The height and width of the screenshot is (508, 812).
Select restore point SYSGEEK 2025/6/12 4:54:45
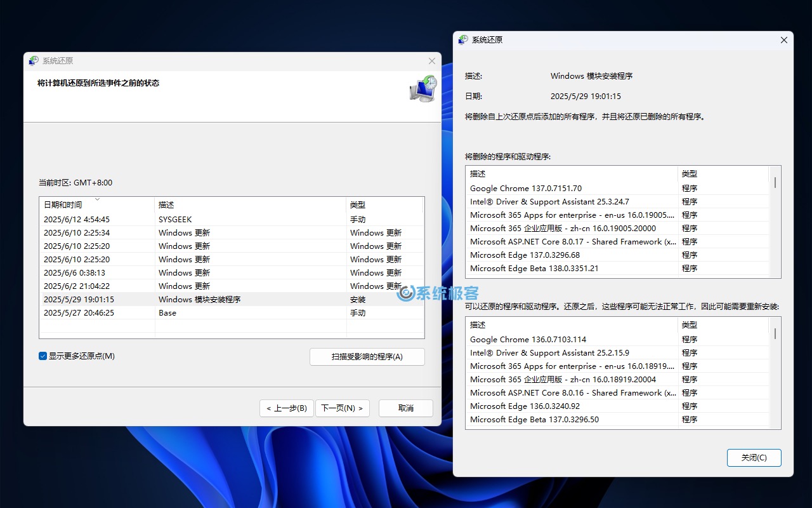point(232,220)
